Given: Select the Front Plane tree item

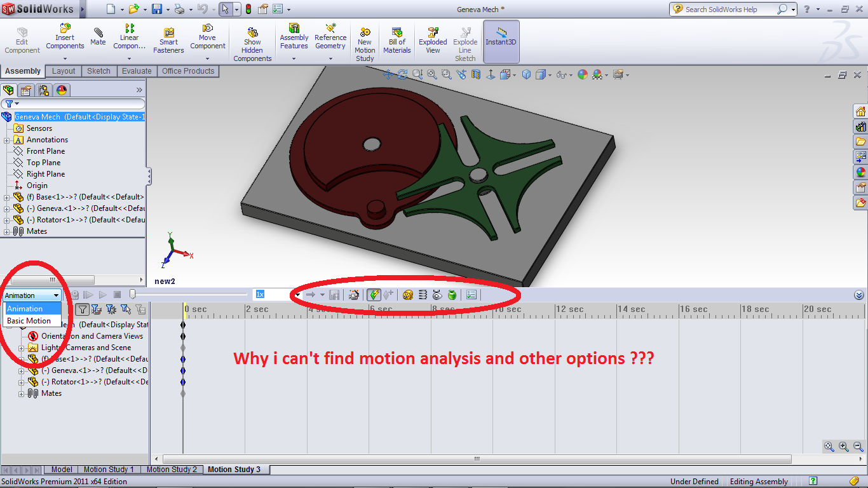Looking at the screenshot, I should tap(46, 151).
